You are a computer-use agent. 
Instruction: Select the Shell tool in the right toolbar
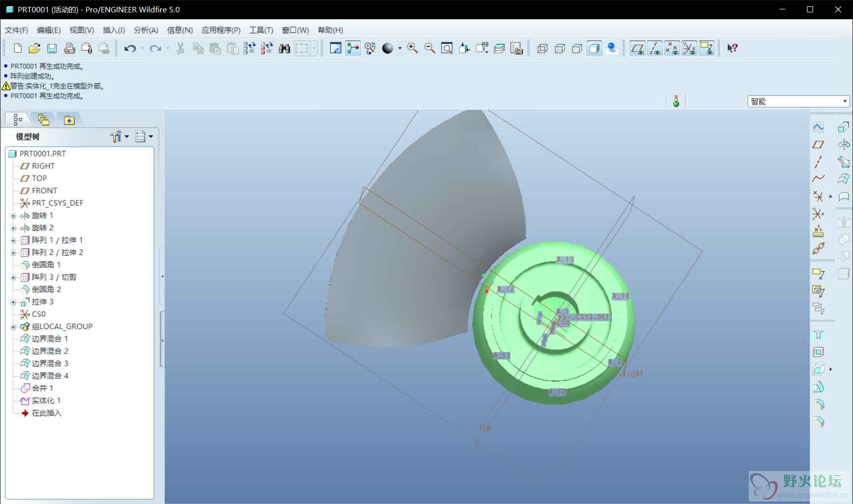[818, 352]
